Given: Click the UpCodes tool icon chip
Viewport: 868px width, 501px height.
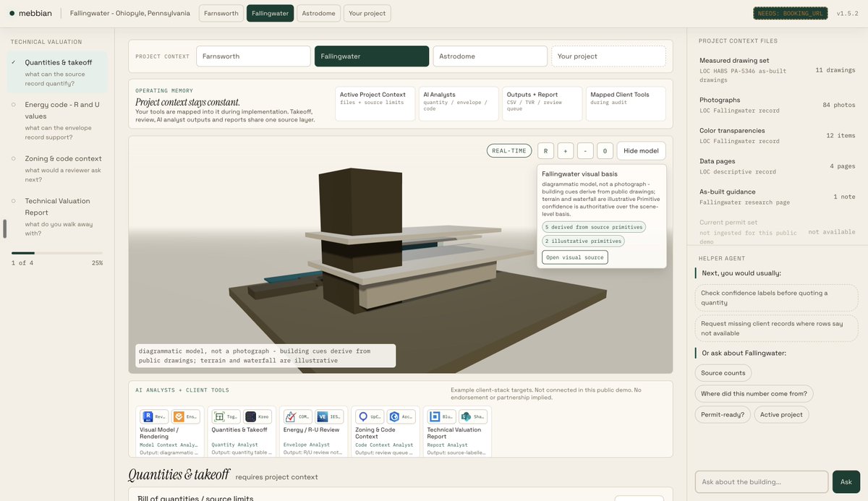Looking at the screenshot, I should (369, 416).
